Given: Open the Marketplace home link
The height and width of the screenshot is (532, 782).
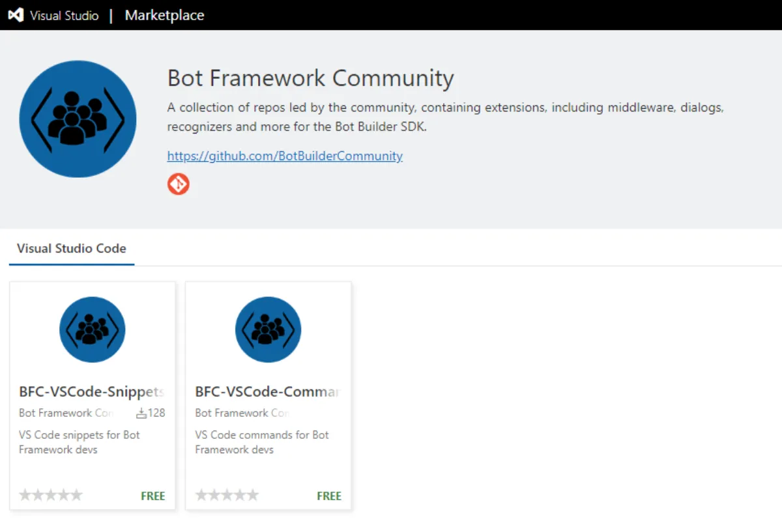Looking at the screenshot, I should [x=164, y=15].
